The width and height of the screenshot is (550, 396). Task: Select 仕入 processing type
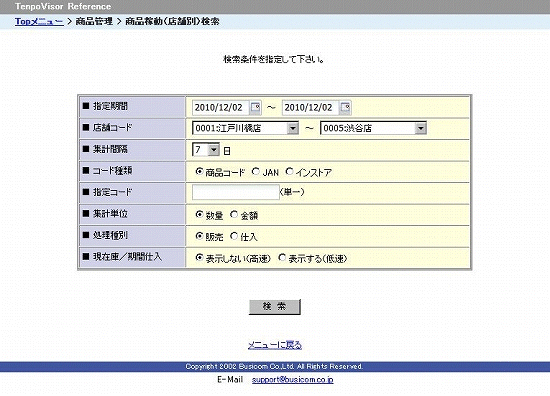pyautogui.click(x=234, y=236)
